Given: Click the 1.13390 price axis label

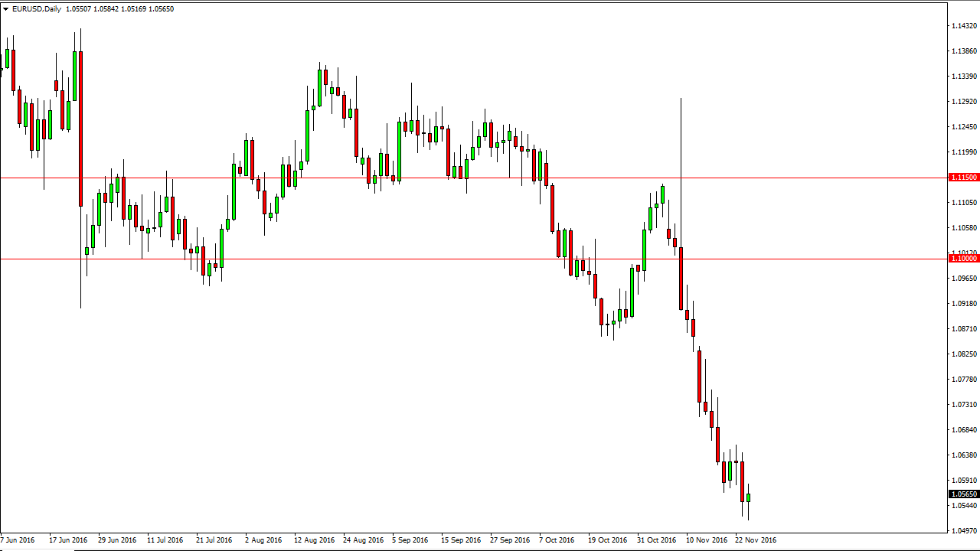Looking at the screenshot, I should (x=964, y=77).
